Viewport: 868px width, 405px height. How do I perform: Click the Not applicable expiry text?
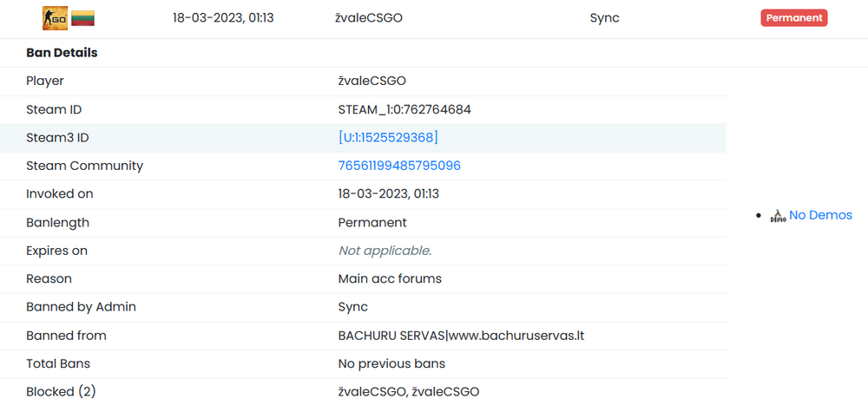click(x=385, y=251)
